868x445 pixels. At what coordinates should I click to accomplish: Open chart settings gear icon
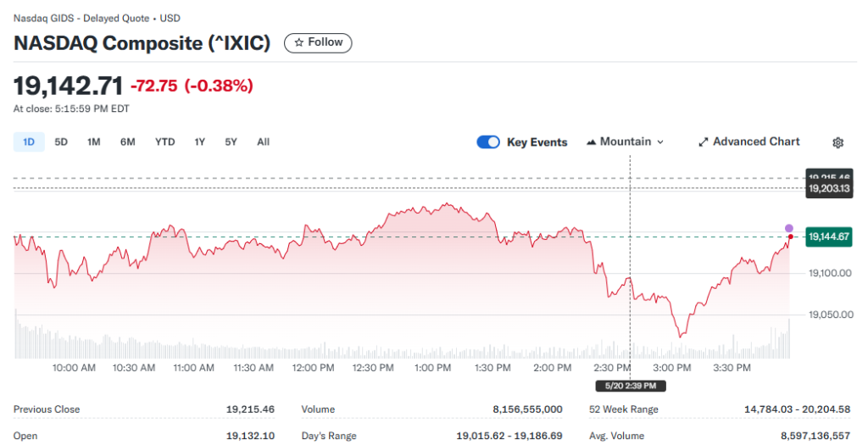837,142
